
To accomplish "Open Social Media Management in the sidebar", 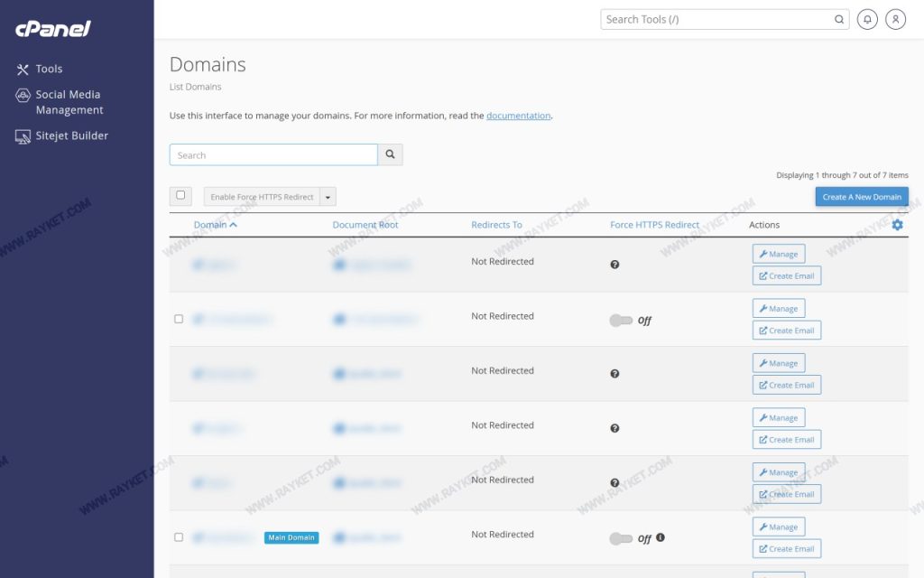I will (x=59, y=102).
